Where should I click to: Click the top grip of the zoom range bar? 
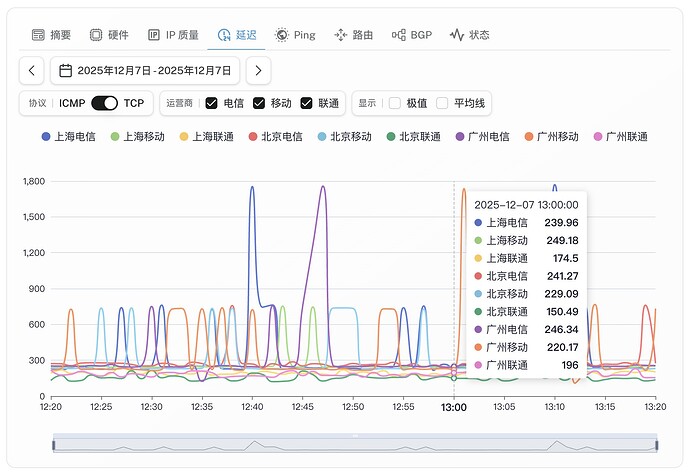coord(355,436)
